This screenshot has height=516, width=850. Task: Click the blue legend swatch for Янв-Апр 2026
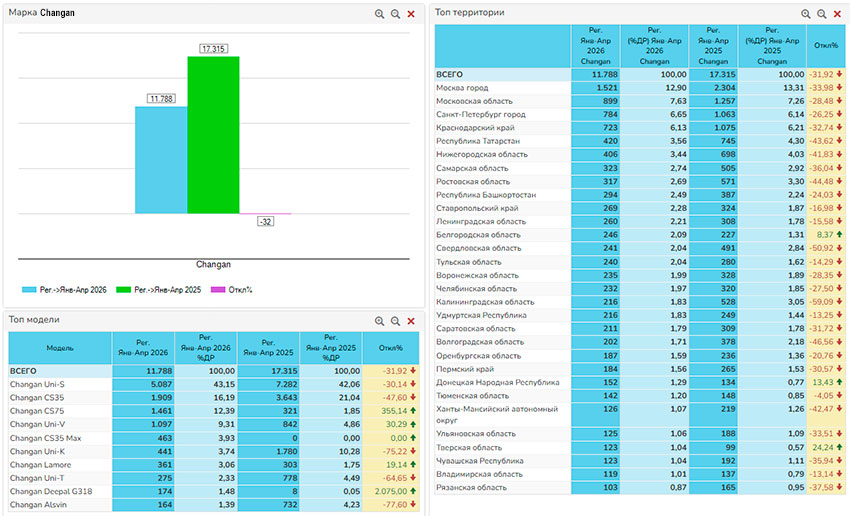tap(29, 290)
